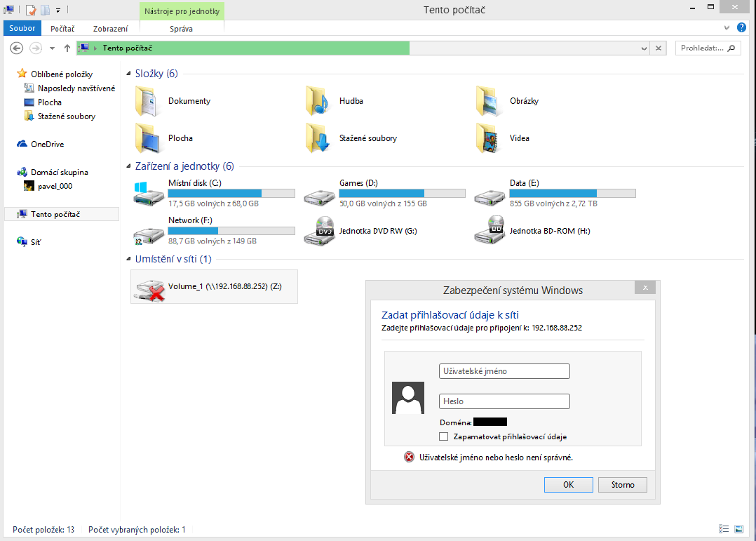The image size is (756, 541).
Task: Close the Zabezpečení systému Windows dialog
Action: [x=645, y=288]
